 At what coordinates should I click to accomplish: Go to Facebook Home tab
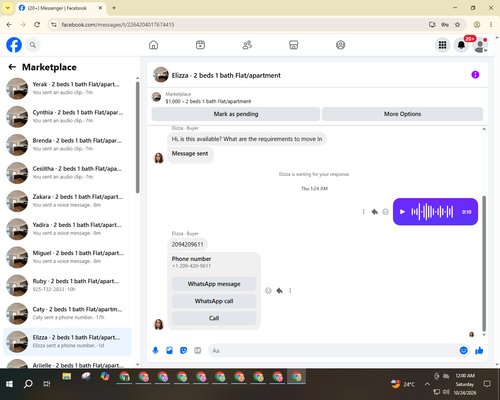(x=153, y=45)
